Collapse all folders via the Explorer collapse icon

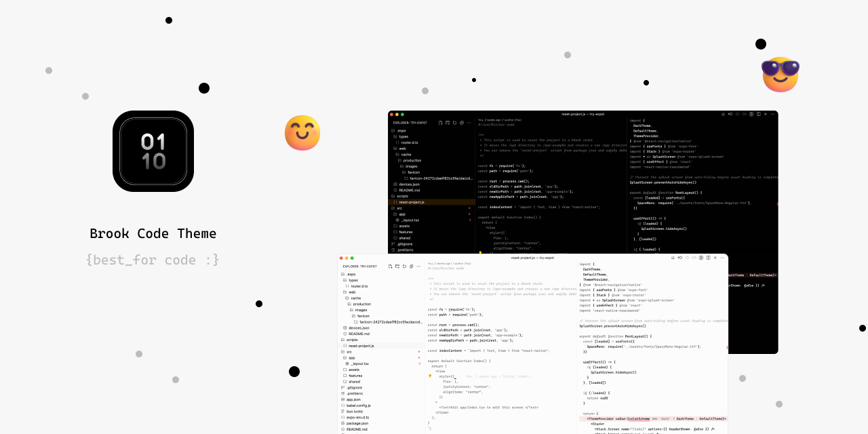coord(411,266)
